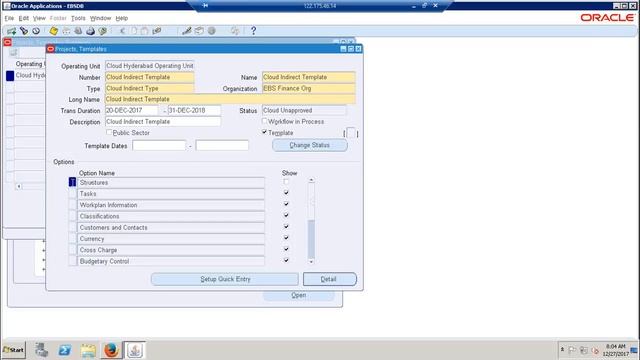
Task: Click the Translations globe toolbar icon
Action: point(211,31)
